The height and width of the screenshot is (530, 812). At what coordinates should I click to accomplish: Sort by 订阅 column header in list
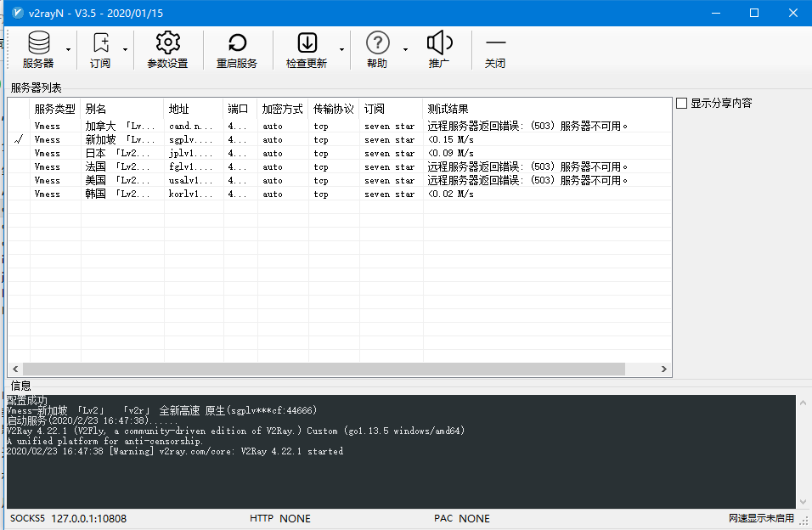tap(391, 109)
